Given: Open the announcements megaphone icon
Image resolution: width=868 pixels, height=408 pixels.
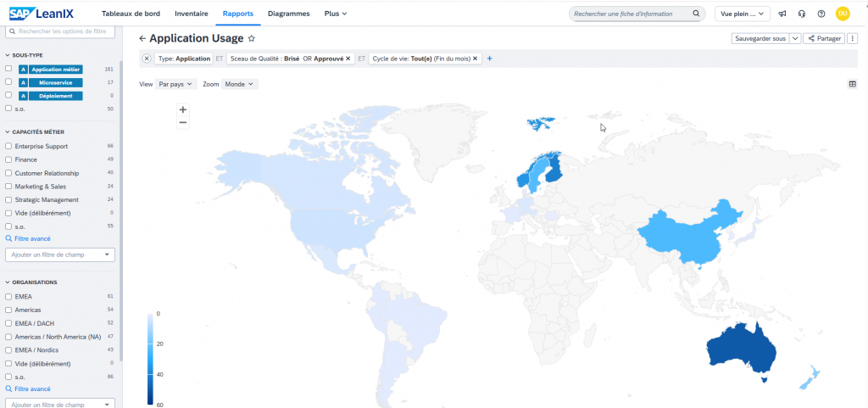Looking at the screenshot, I should [782, 14].
